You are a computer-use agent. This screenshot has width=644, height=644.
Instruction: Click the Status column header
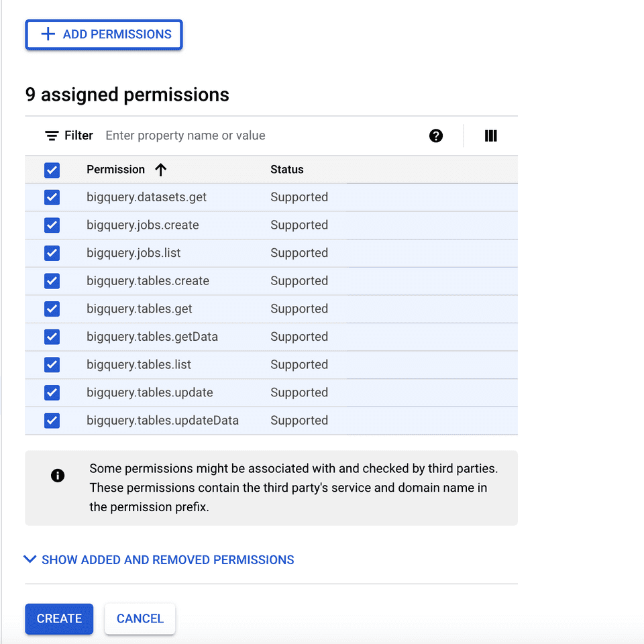point(286,170)
